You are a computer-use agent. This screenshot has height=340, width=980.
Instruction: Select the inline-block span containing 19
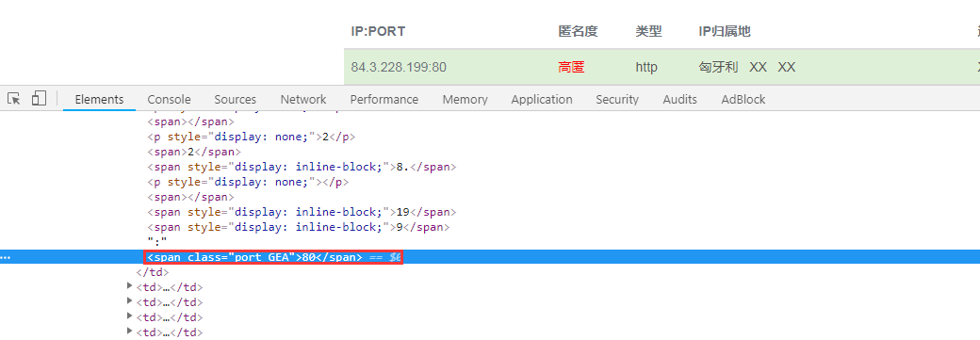[x=302, y=212]
